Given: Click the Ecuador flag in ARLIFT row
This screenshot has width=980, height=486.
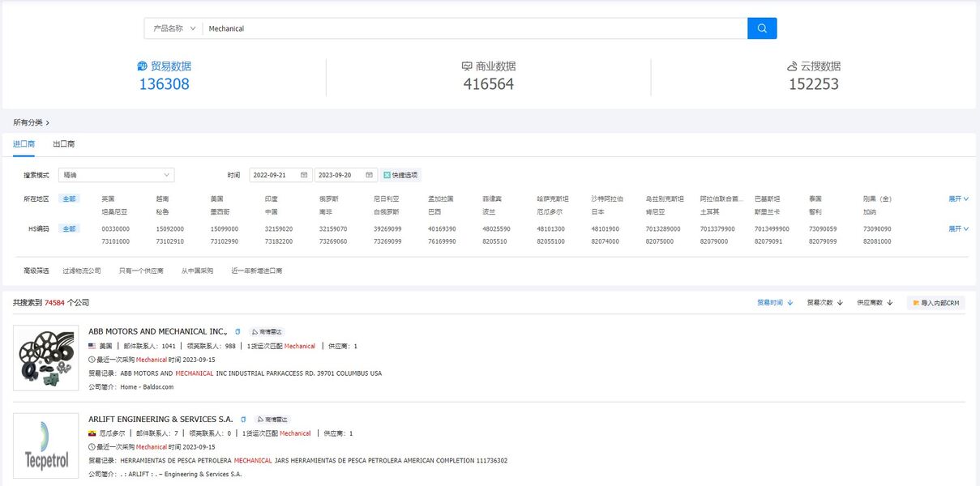Looking at the screenshot, I should [x=92, y=433].
